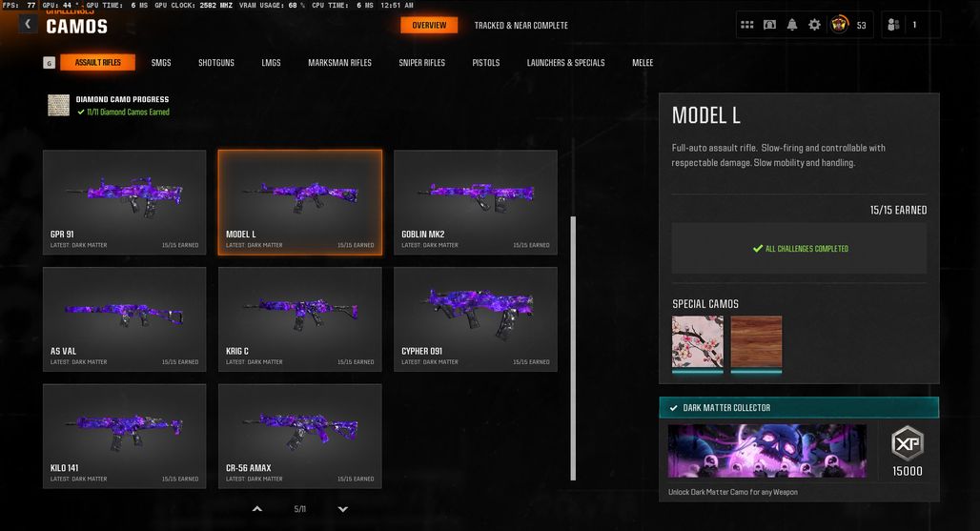Screen dimensions: 980x531
Task: Click the Overview button
Action: [429, 25]
